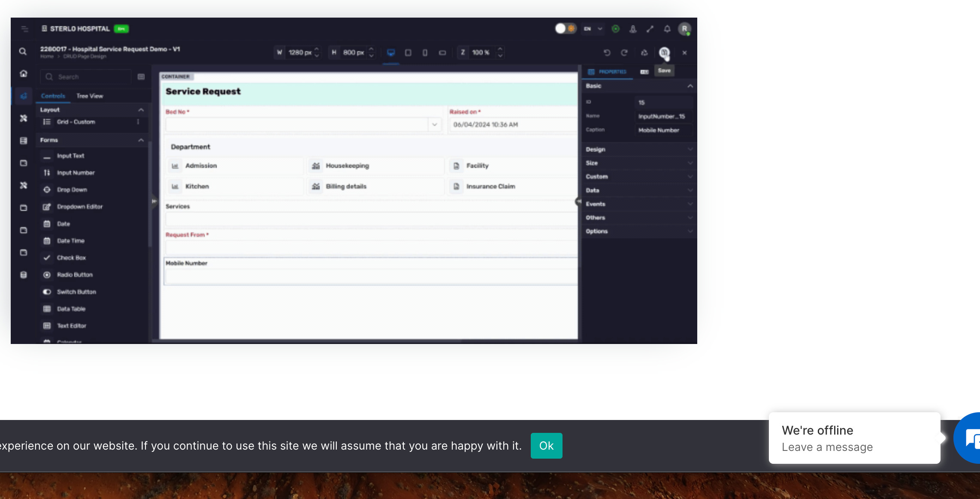The image size is (980, 499).
Task: Select the tablet preview device icon
Action: click(408, 52)
